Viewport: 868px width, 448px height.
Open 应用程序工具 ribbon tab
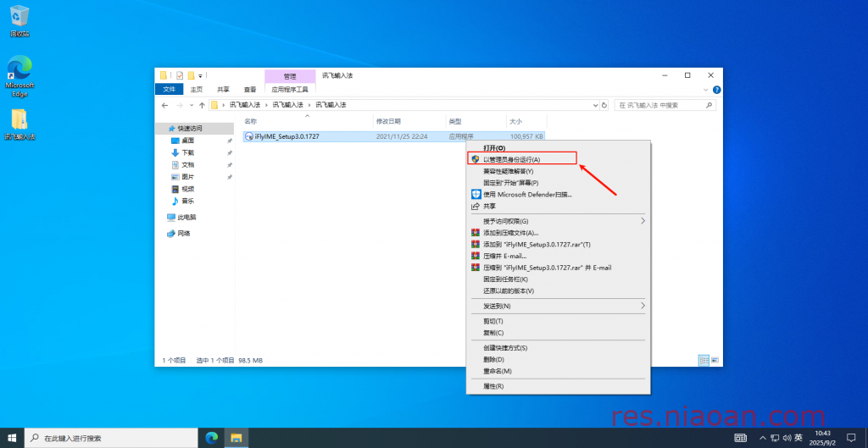coord(290,90)
